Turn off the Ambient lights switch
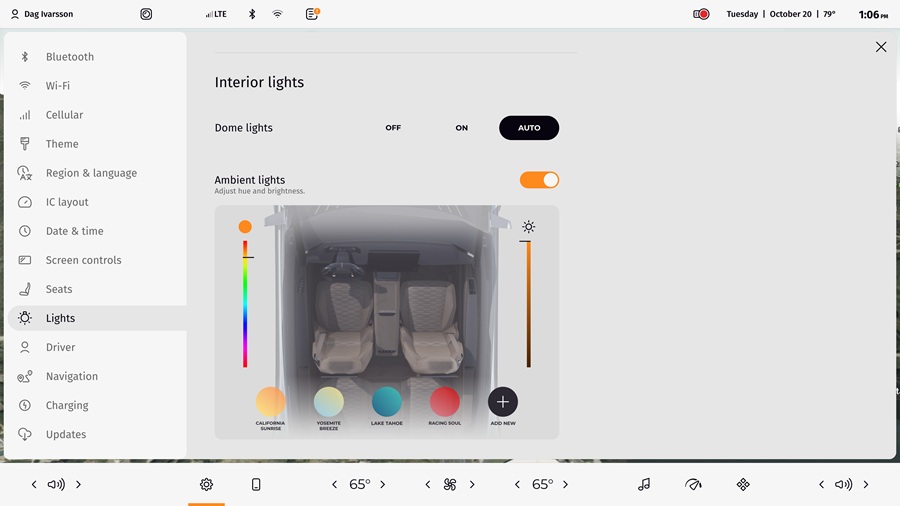 pos(539,180)
